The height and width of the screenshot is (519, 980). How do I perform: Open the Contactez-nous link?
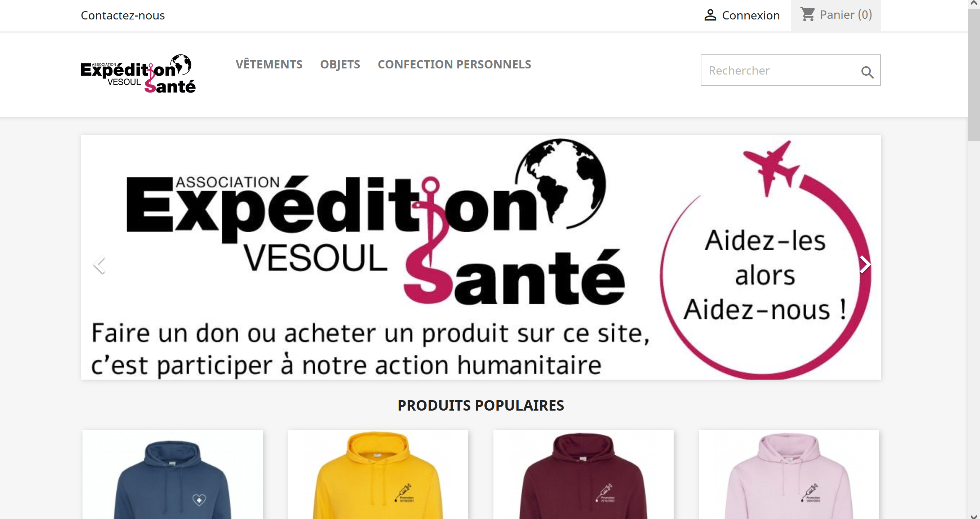123,15
